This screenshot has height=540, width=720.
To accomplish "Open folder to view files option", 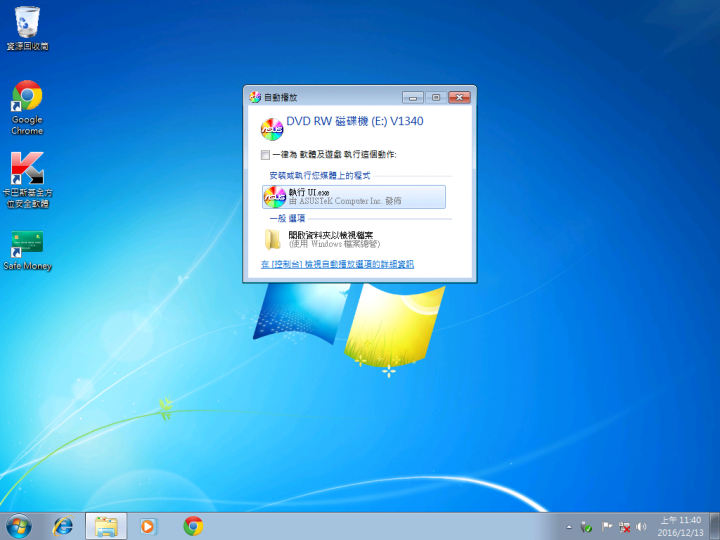I will pos(354,239).
